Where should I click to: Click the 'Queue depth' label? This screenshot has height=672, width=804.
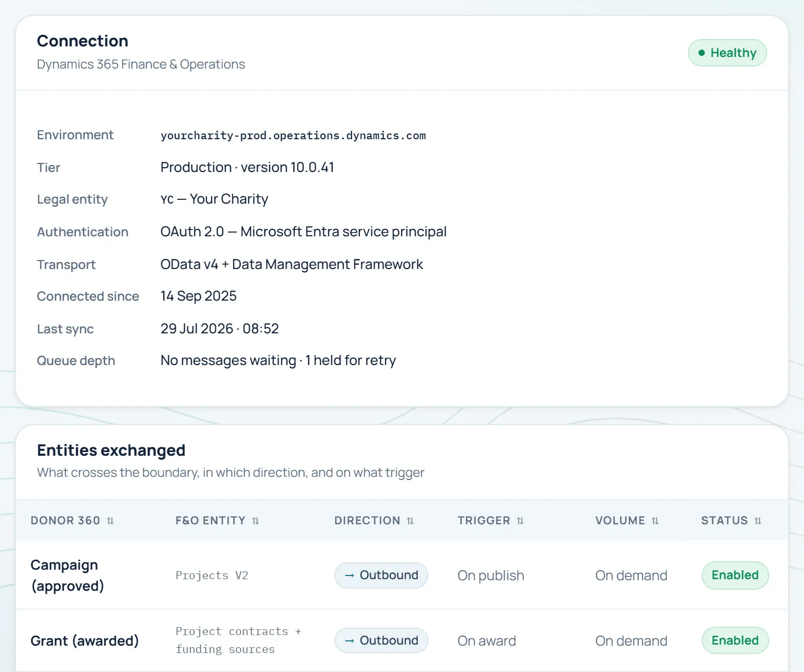[76, 361]
